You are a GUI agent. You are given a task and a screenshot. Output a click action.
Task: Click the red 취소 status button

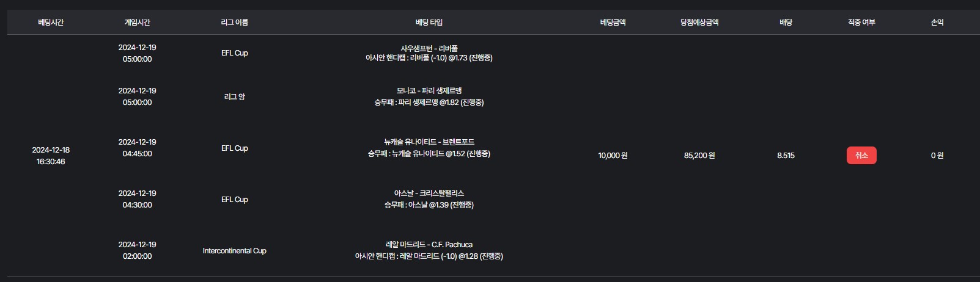(861, 156)
